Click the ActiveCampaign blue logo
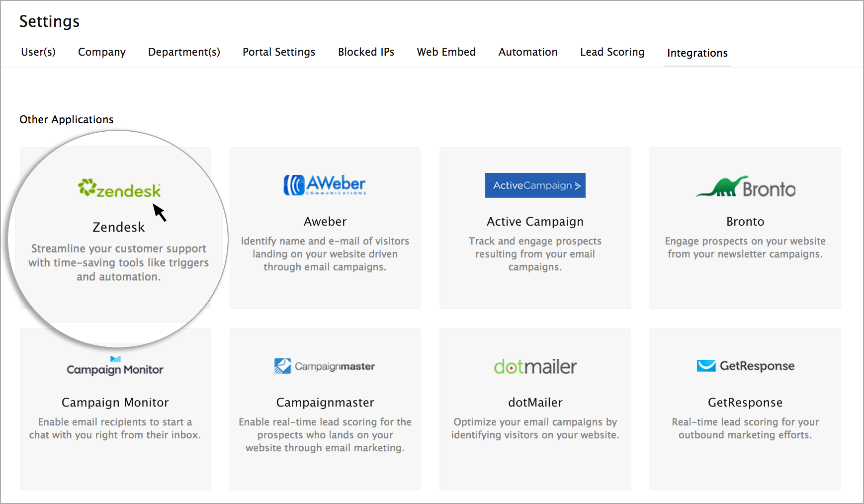 tap(535, 185)
